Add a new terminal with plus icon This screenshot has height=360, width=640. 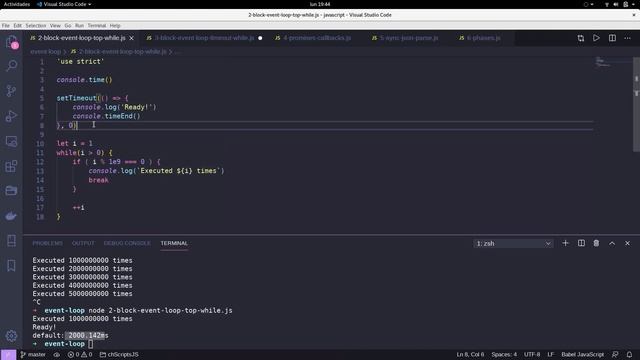coord(565,243)
